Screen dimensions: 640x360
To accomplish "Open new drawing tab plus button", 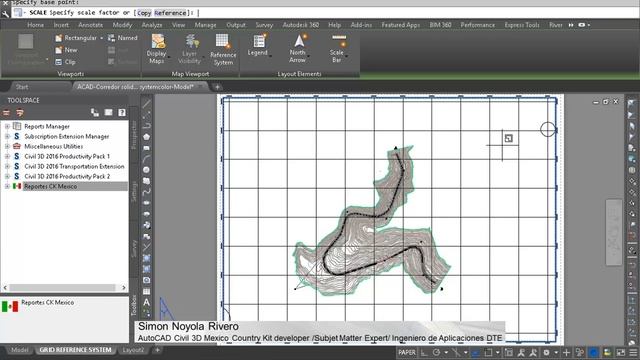I will (217, 87).
